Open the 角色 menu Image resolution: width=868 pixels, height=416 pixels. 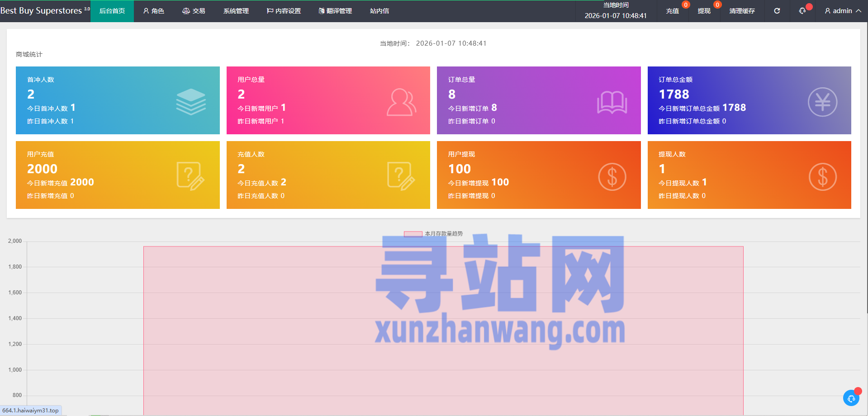click(154, 11)
